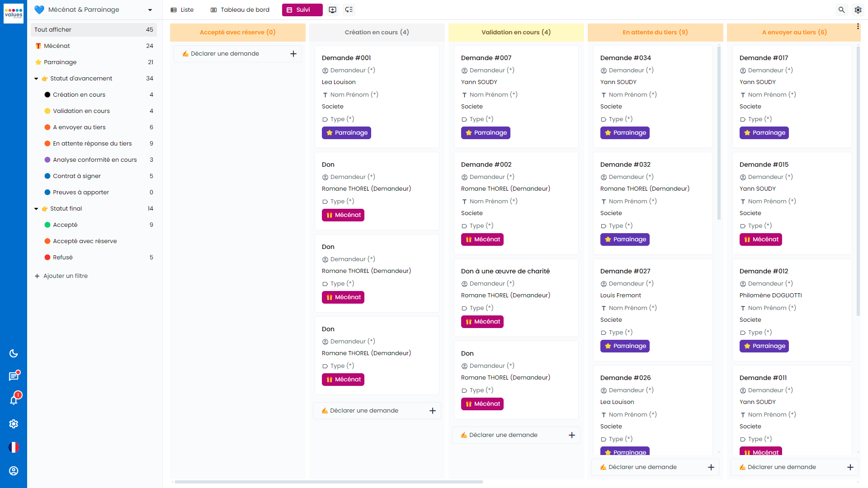Image resolution: width=868 pixels, height=488 pixels.
Task: Open the user profile icon
Action: [x=14, y=471]
